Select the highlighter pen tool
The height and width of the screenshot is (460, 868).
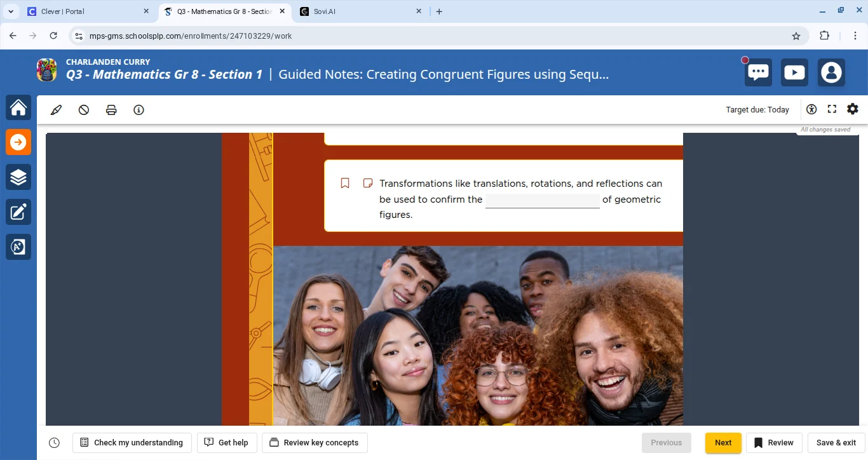56,110
